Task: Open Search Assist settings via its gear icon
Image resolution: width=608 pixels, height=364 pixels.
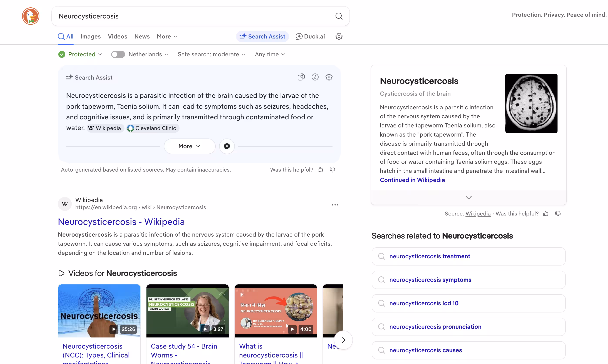Action: coord(329,77)
